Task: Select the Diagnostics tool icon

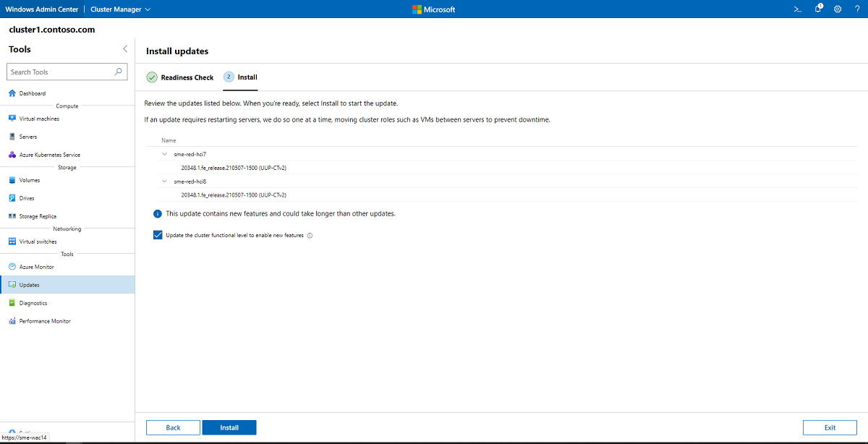Action: [x=11, y=302]
